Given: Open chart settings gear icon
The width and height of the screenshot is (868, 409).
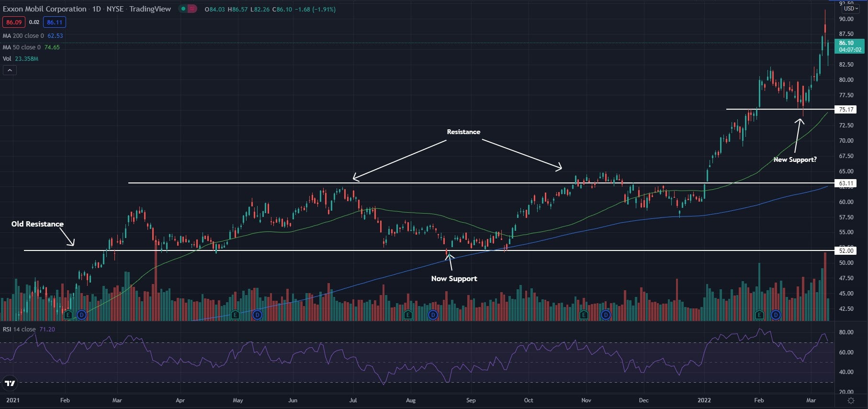Looking at the screenshot, I should point(850,400).
